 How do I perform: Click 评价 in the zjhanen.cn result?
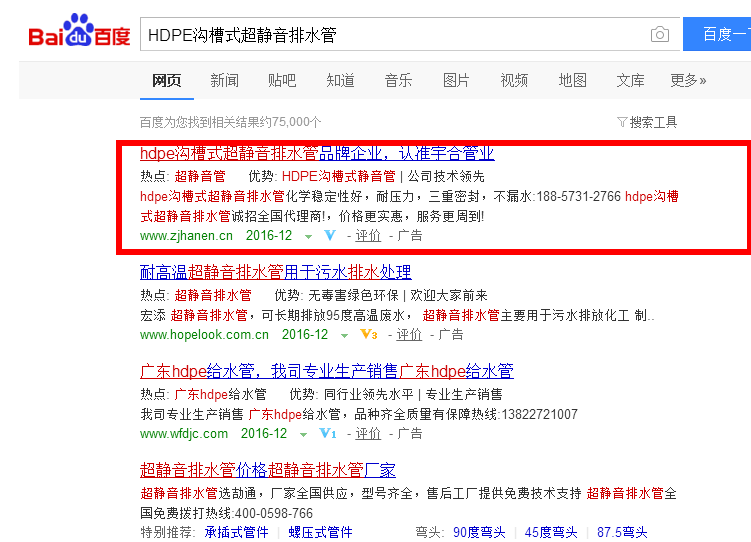pos(368,236)
